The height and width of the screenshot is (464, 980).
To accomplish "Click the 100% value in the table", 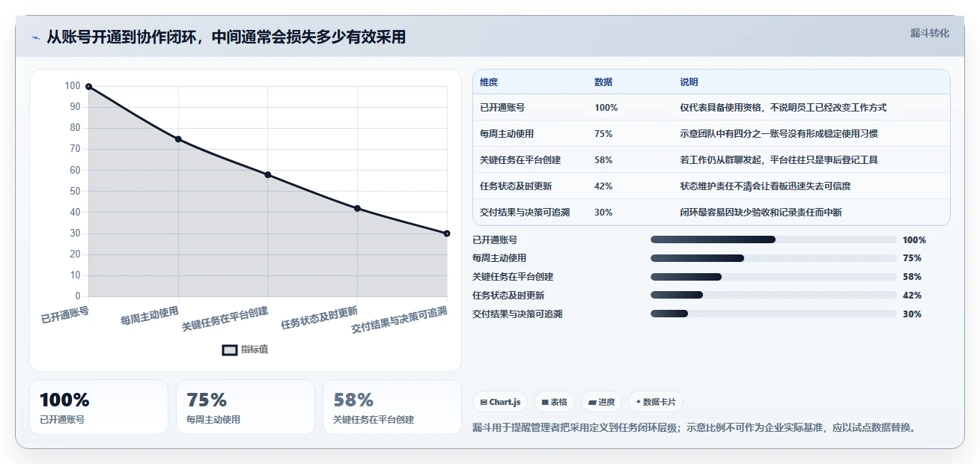I will click(606, 108).
